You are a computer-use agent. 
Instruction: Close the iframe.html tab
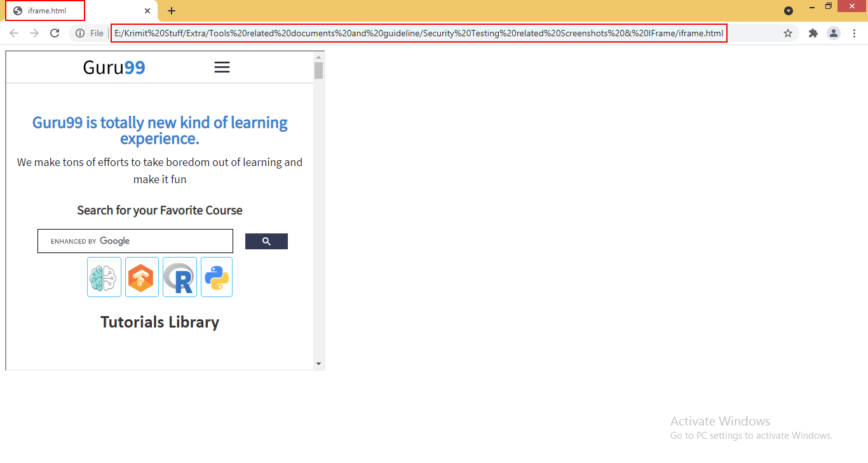click(147, 11)
